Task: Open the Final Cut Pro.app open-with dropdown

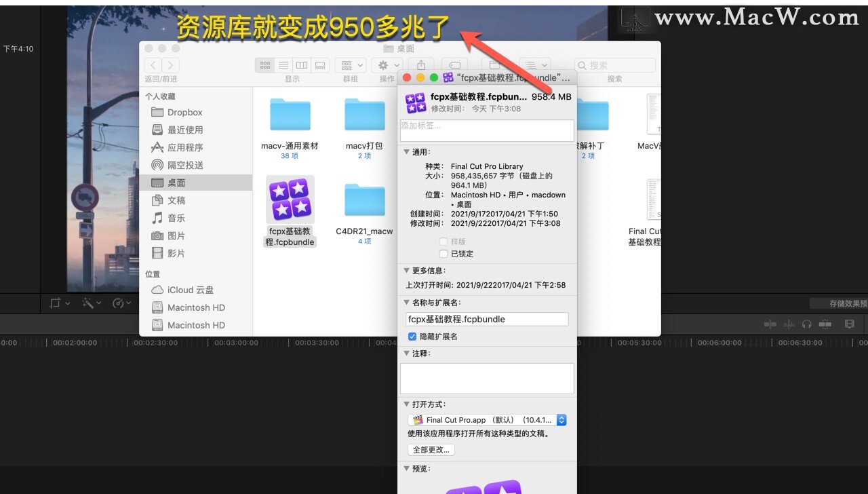Action: tap(488, 420)
